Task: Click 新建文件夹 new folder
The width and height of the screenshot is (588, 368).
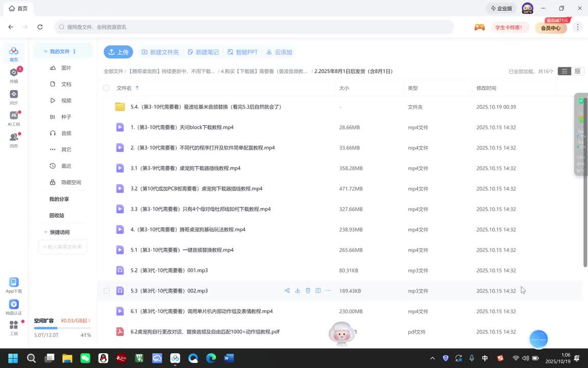Action: (160, 52)
